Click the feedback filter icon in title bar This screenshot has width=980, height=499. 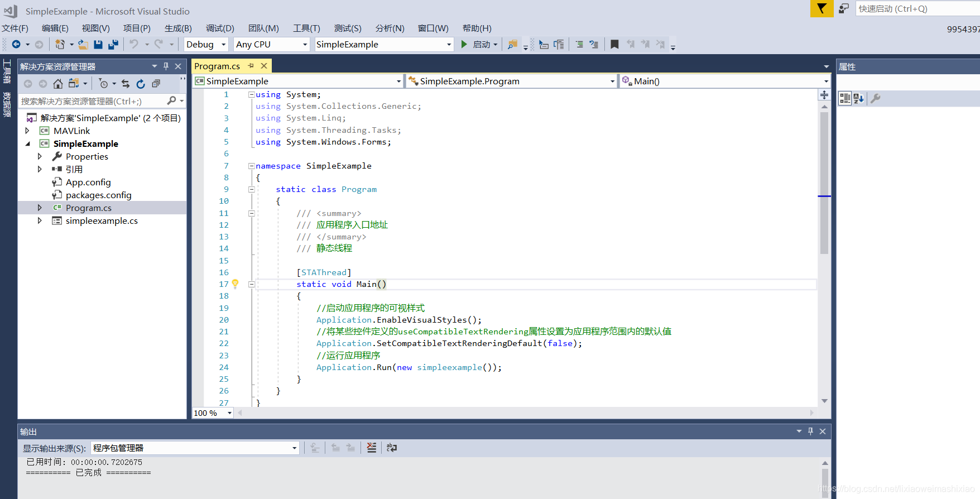point(822,8)
